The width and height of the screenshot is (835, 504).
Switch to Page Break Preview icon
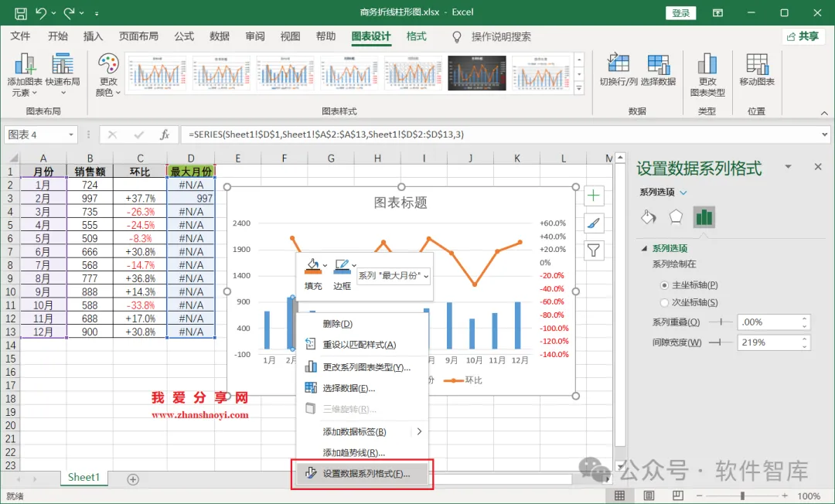pyautogui.click(x=677, y=495)
